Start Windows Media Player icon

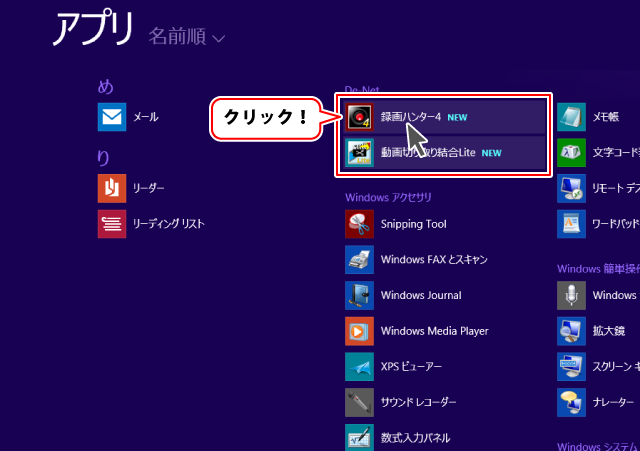click(359, 331)
